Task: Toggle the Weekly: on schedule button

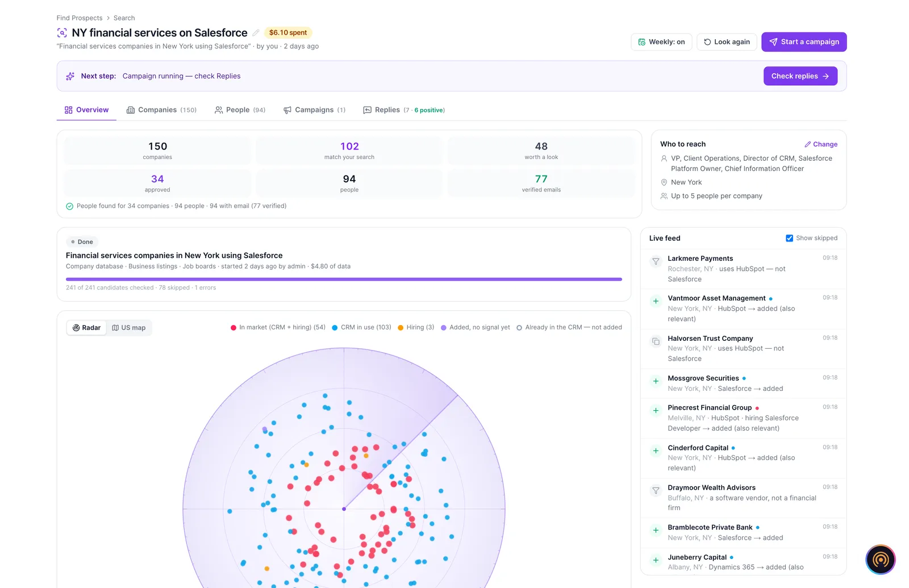Action: pos(661,42)
